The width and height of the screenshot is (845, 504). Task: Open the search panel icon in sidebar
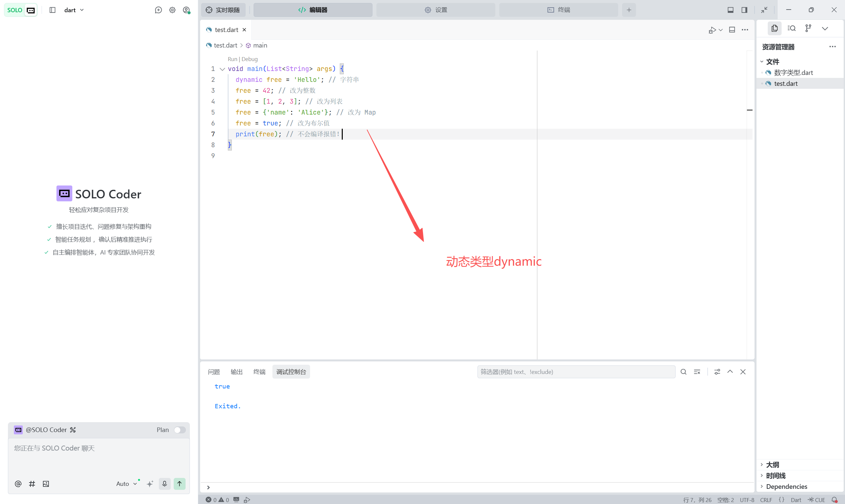pos(791,28)
